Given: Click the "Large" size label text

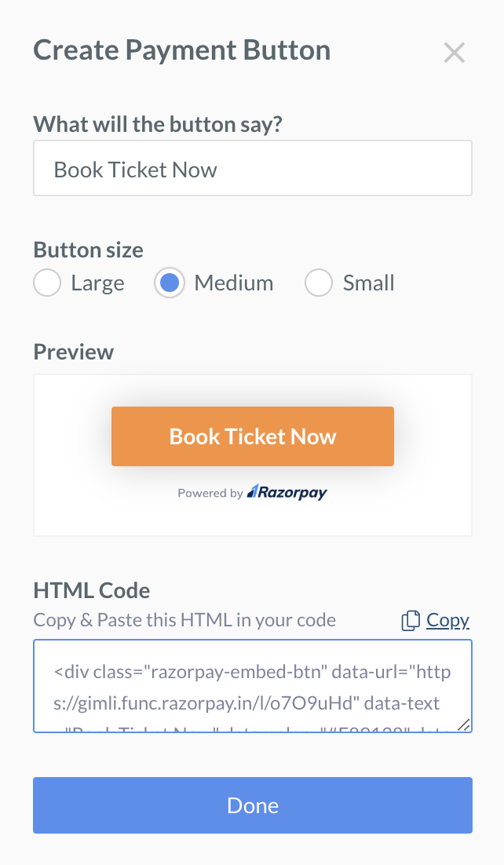Looking at the screenshot, I should pyautogui.click(x=97, y=283).
